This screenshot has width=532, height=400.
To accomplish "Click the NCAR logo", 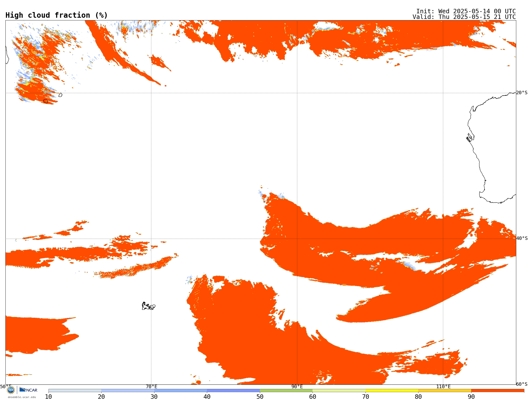I will tap(28, 390).
